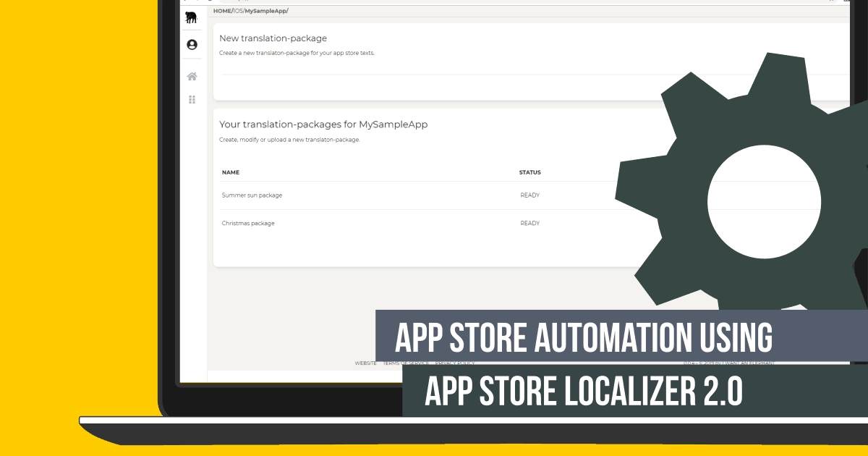
Task: Click the STATUS column header
Action: point(529,172)
